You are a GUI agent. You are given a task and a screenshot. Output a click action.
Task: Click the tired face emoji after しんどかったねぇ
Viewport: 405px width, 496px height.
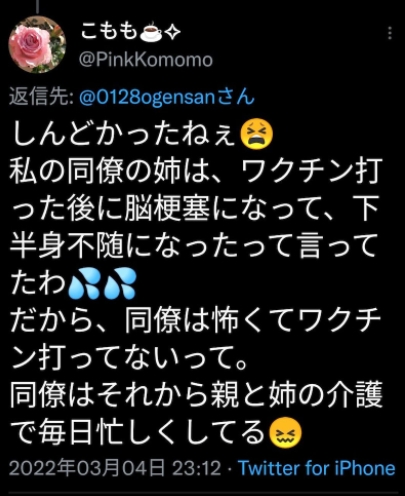tap(256, 135)
